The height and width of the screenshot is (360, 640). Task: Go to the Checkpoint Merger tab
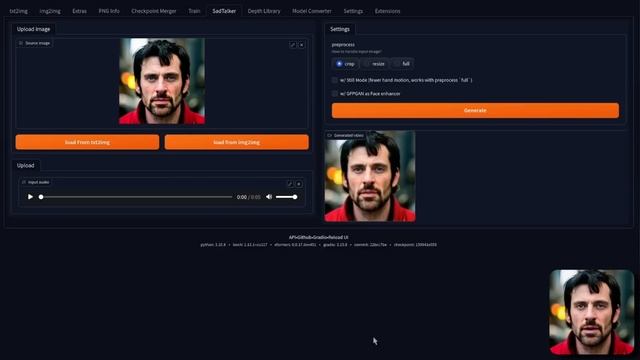click(154, 11)
